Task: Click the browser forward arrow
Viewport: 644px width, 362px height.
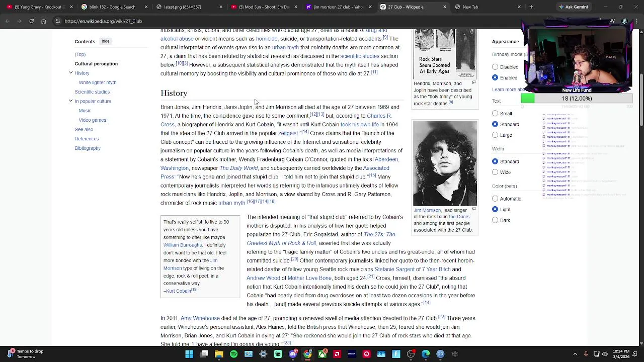Action: [x=19, y=21]
